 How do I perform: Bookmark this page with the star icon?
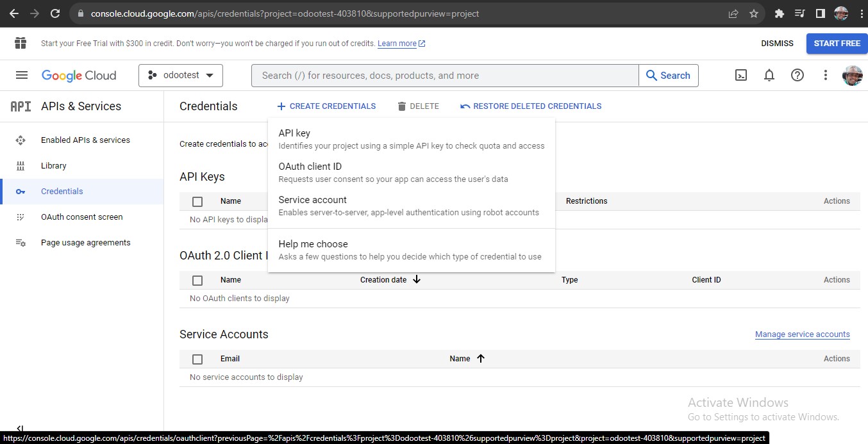tap(754, 13)
